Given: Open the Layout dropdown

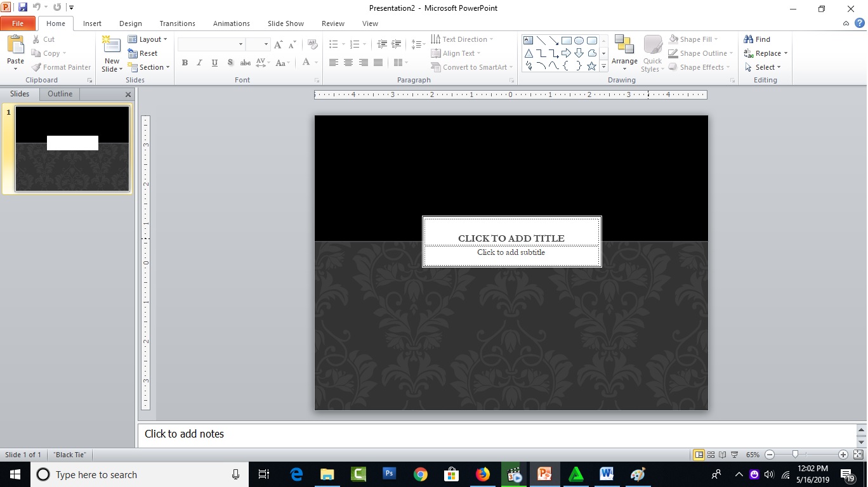Looking at the screenshot, I should (148, 39).
